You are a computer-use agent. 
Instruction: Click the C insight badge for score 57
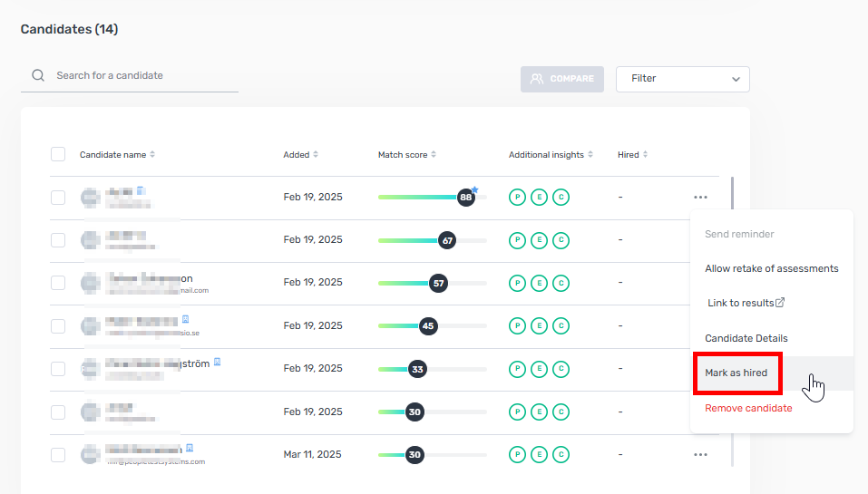point(561,283)
